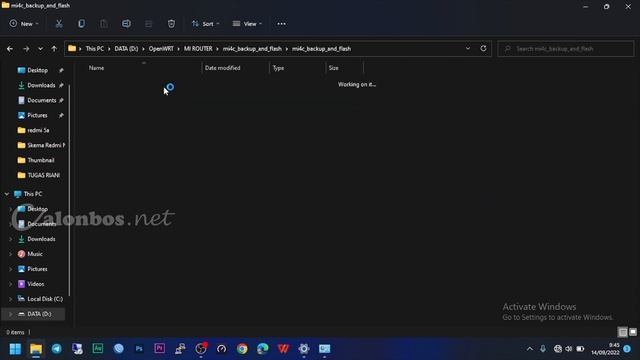Open pinned Downloads in Quick access
Image resolution: width=640 pixels, height=360 pixels.
(41, 85)
